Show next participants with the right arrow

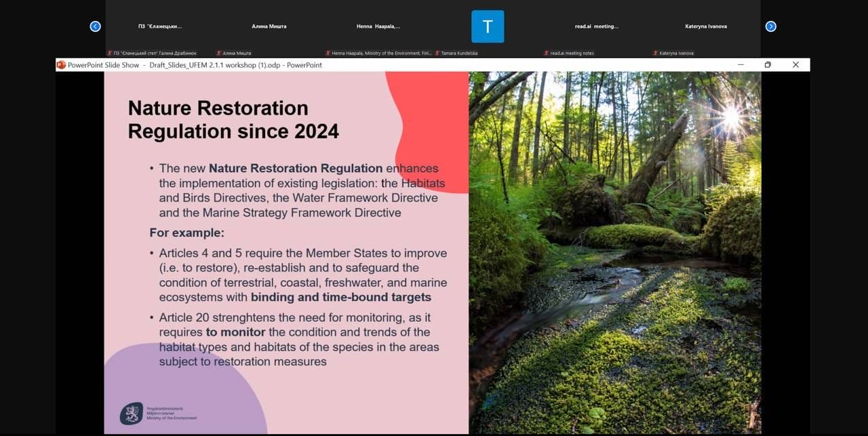770,26
